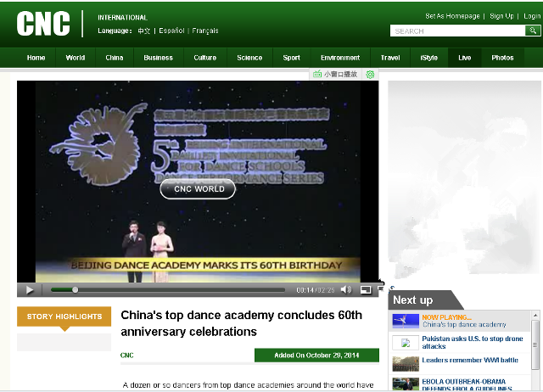Click 'Added On October 29, 2014' label
Viewport: 543px width, 392px height.
(316, 356)
